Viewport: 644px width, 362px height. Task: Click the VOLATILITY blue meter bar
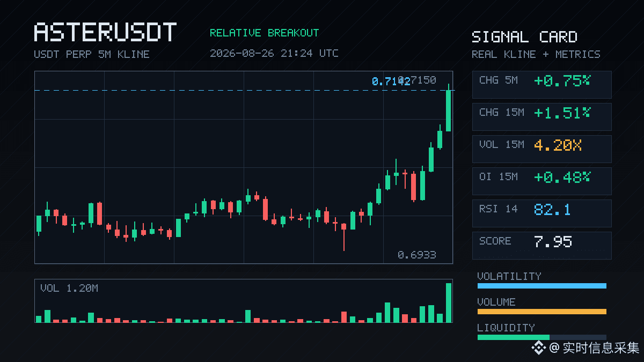(542, 286)
